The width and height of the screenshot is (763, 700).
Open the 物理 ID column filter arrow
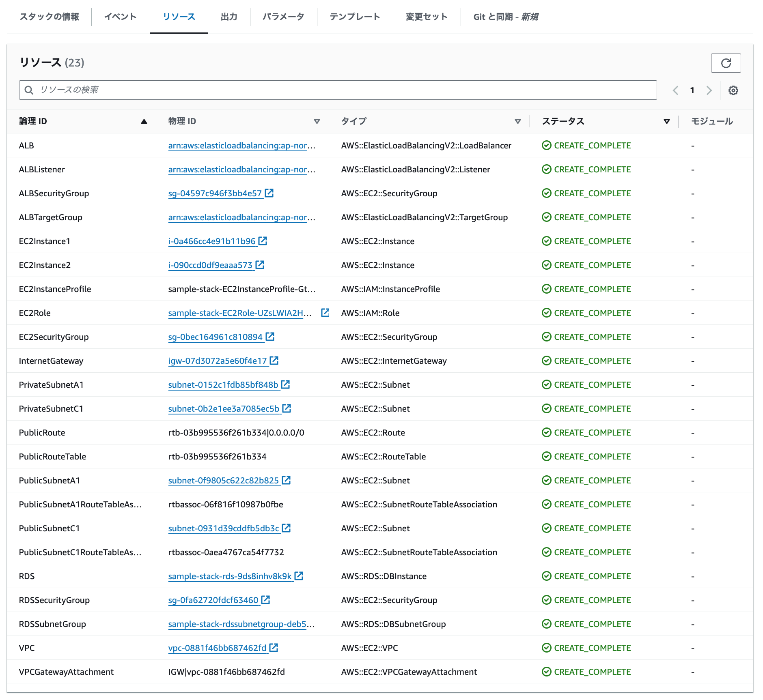[x=317, y=121]
